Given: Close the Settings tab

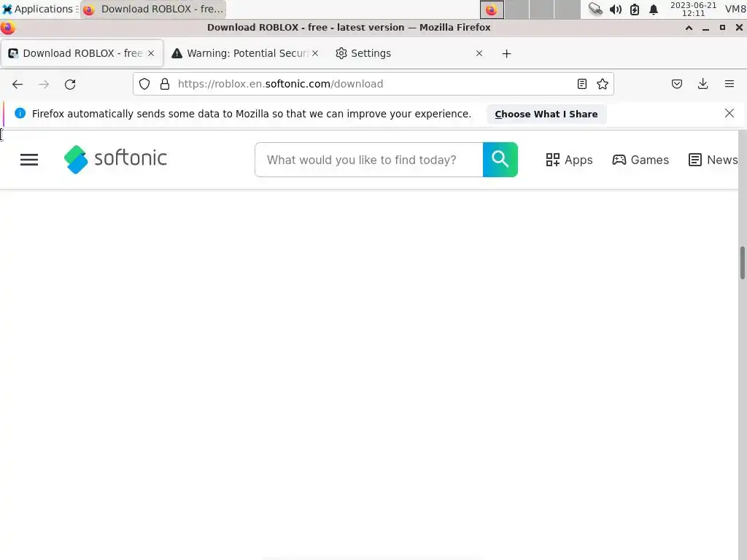Looking at the screenshot, I should tap(479, 53).
